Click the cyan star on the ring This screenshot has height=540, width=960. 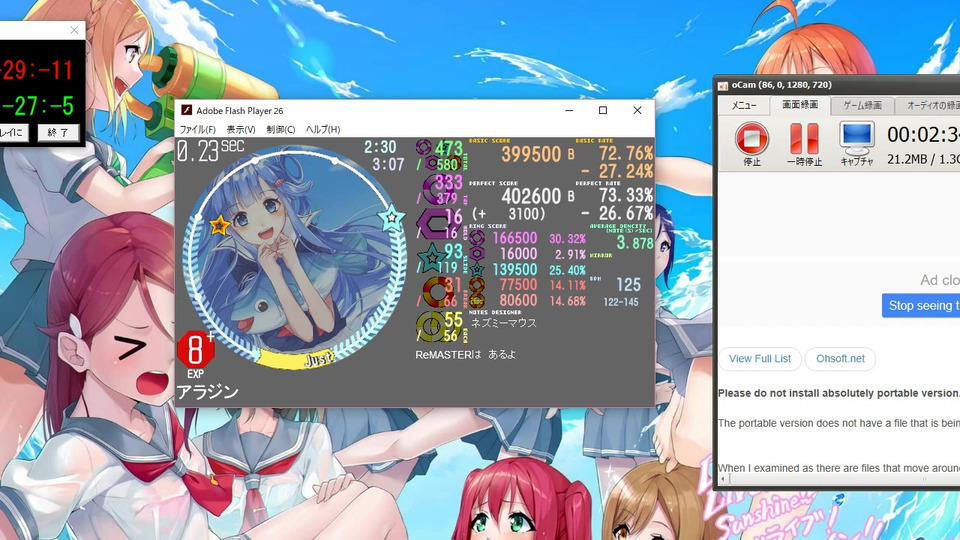[391, 218]
